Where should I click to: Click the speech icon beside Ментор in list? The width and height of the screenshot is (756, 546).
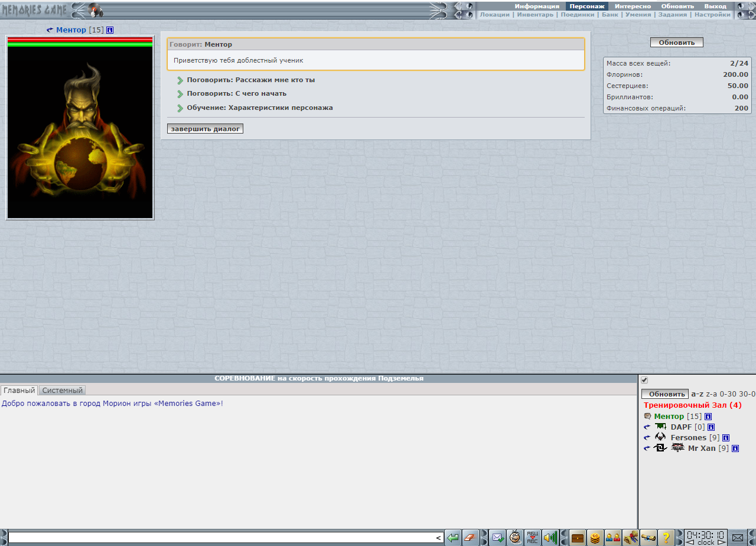pos(647,417)
